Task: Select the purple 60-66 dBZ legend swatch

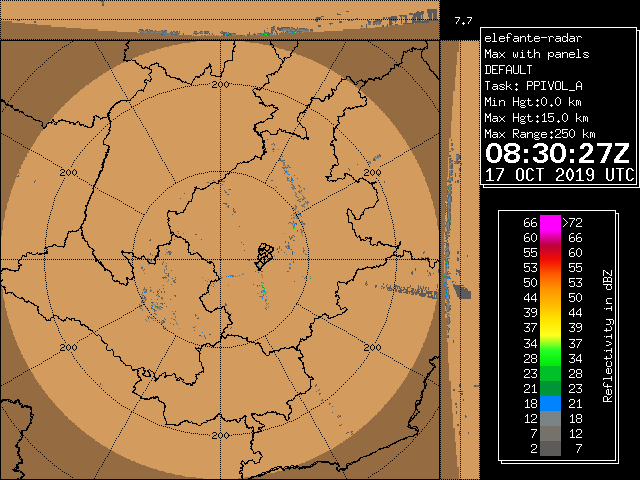Action: pyautogui.click(x=550, y=238)
